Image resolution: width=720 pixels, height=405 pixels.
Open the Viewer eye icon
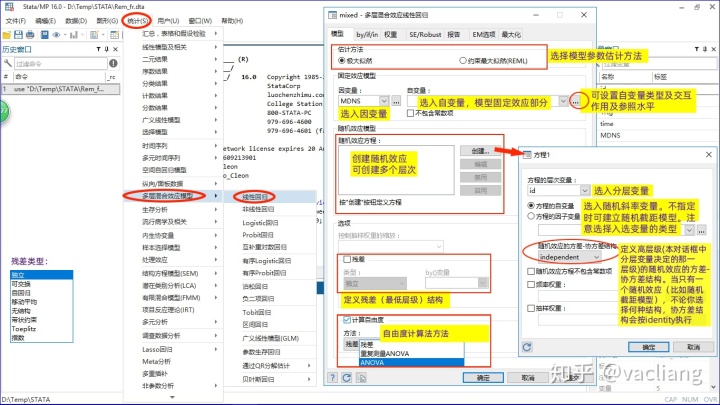click(x=56, y=35)
